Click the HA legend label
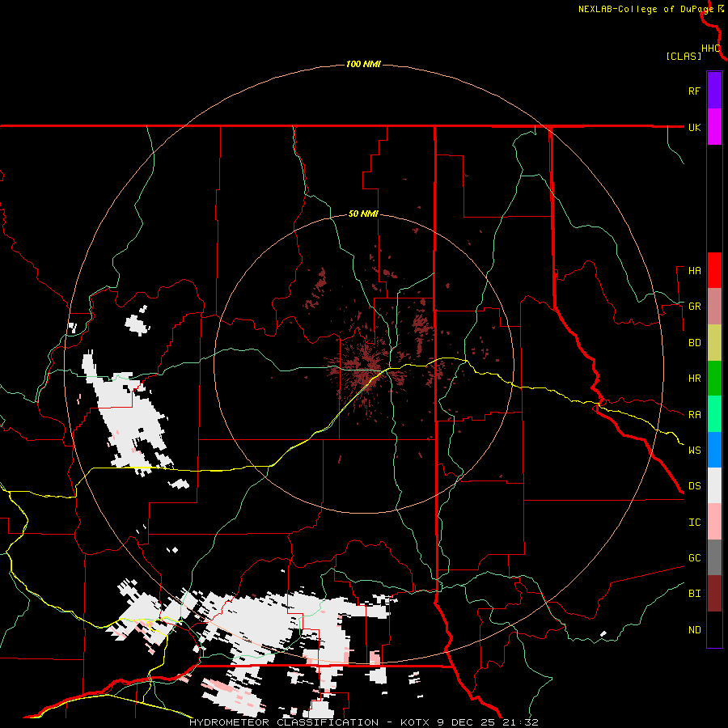The width and height of the screenshot is (728, 728). tap(694, 271)
